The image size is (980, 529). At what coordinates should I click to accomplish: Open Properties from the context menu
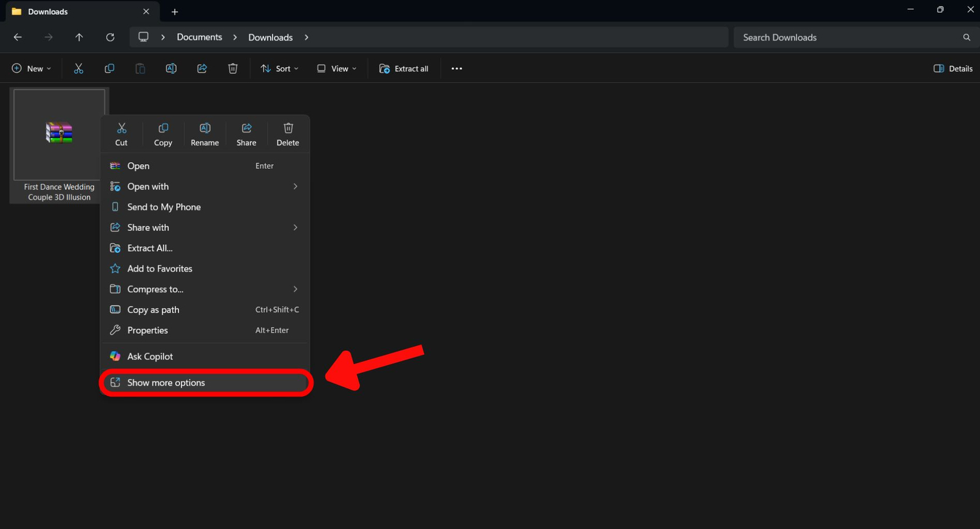point(205,330)
